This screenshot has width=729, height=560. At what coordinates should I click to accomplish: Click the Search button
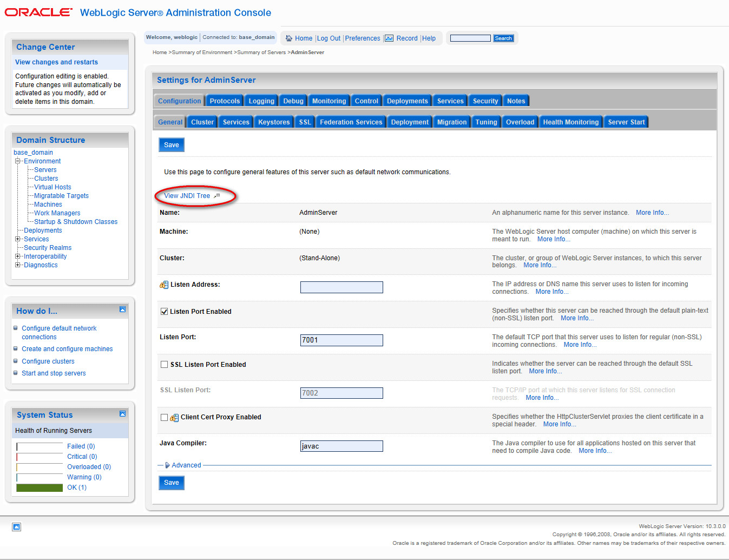[x=503, y=38]
